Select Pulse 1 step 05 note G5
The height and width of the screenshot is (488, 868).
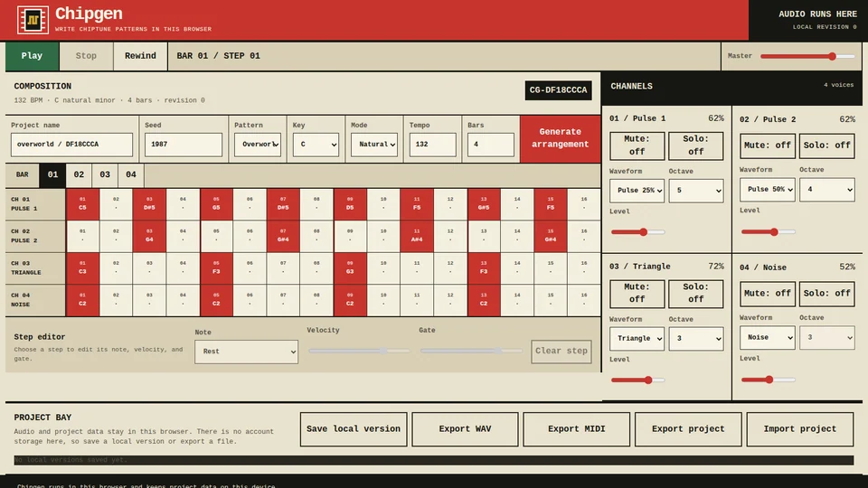pos(216,203)
